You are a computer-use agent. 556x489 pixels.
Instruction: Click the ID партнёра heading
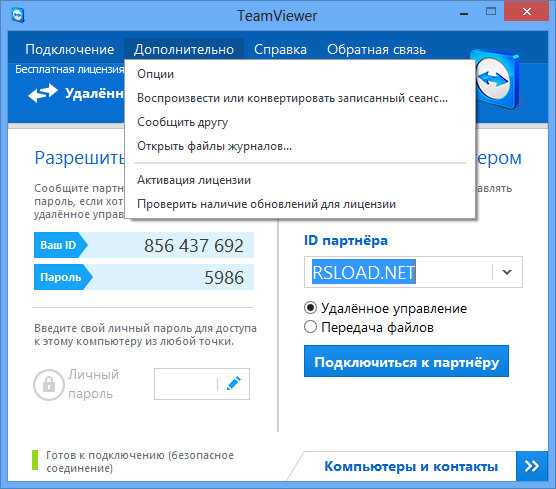tap(346, 241)
